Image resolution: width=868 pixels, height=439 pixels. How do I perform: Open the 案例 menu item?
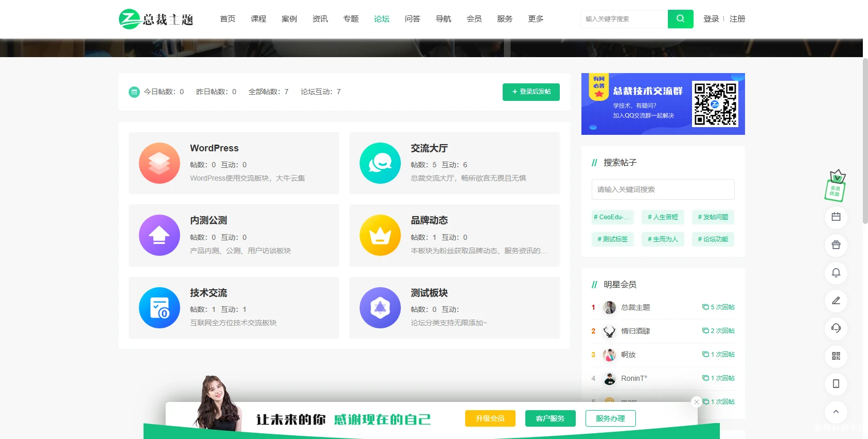pyautogui.click(x=289, y=19)
